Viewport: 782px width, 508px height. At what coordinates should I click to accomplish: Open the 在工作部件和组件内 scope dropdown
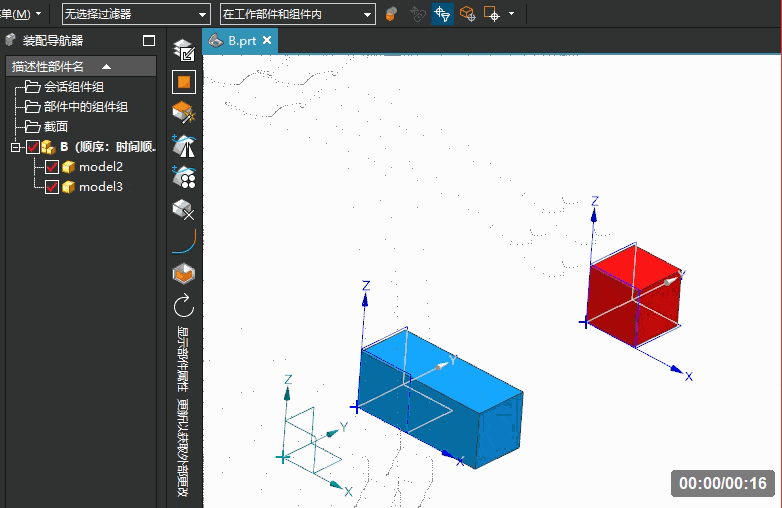298,14
